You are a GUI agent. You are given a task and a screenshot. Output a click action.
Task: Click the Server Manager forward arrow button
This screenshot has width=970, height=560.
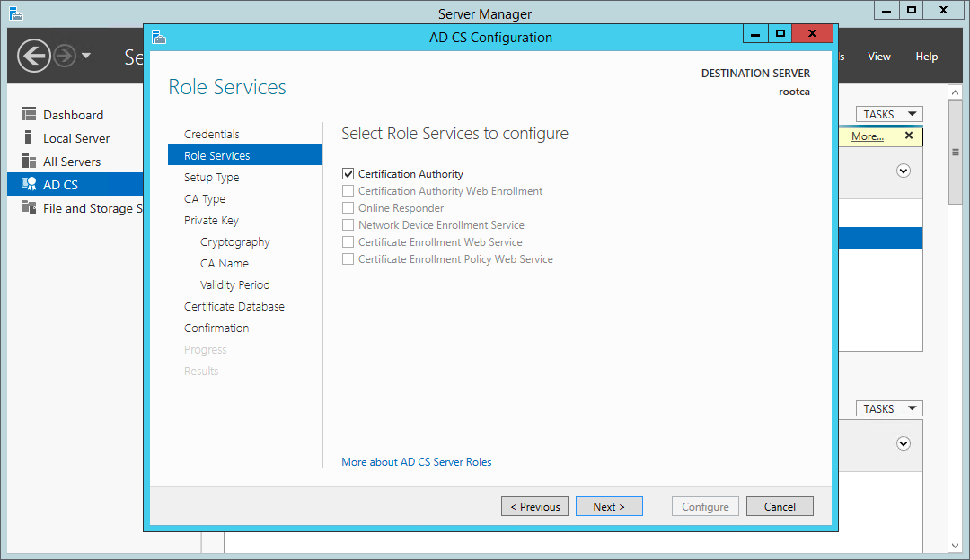(65, 57)
